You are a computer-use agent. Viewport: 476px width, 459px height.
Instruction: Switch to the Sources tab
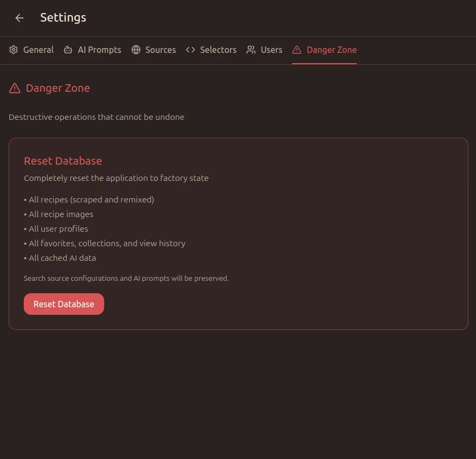point(160,50)
